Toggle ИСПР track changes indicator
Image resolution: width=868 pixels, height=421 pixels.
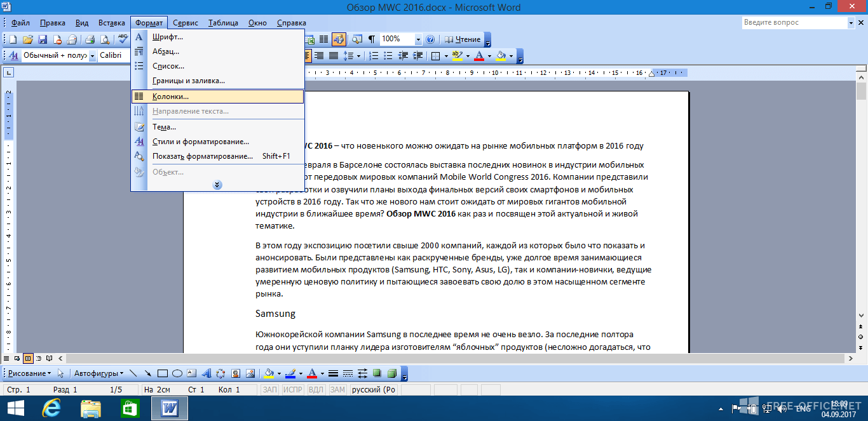(292, 390)
